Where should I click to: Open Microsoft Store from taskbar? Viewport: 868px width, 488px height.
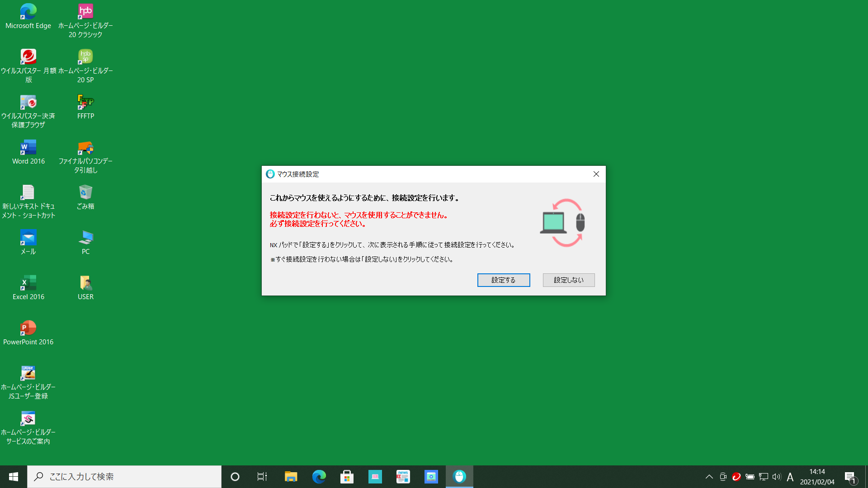(347, 477)
